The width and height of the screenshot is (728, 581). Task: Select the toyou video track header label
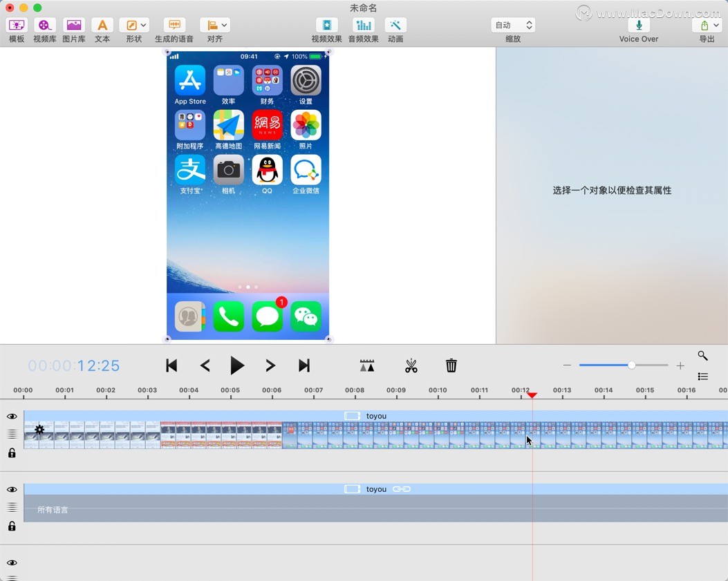pos(376,416)
